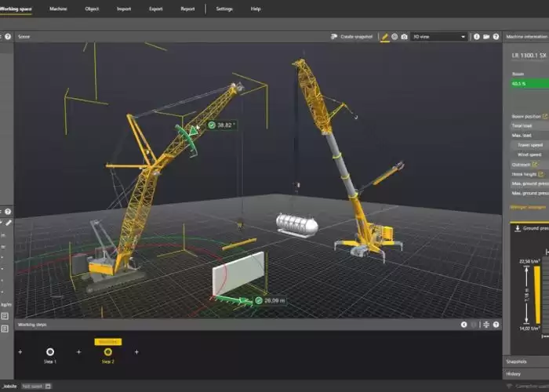Open the Report menu
The width and height of the screenshot is (549, 392).
pos(187,9)
